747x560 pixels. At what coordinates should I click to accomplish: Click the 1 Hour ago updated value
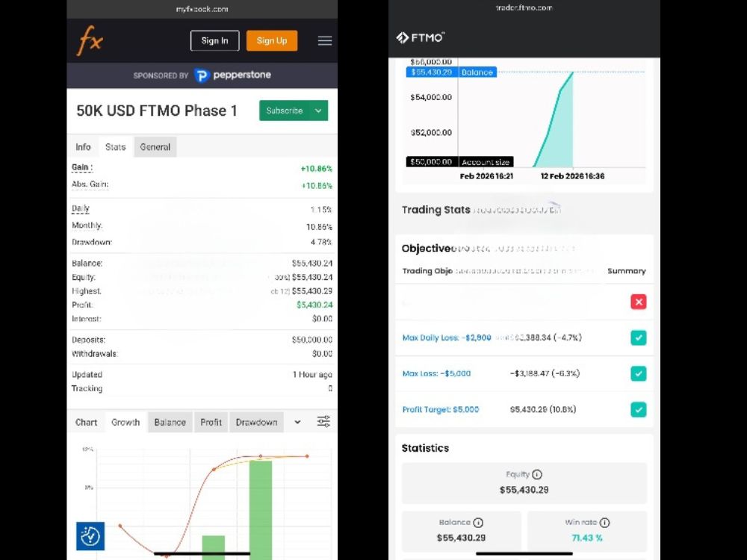[x=312, y=375]
